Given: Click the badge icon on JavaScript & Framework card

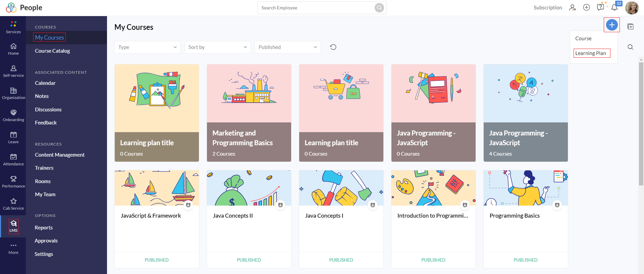Looking at the screenshot, I should point(188,205).
